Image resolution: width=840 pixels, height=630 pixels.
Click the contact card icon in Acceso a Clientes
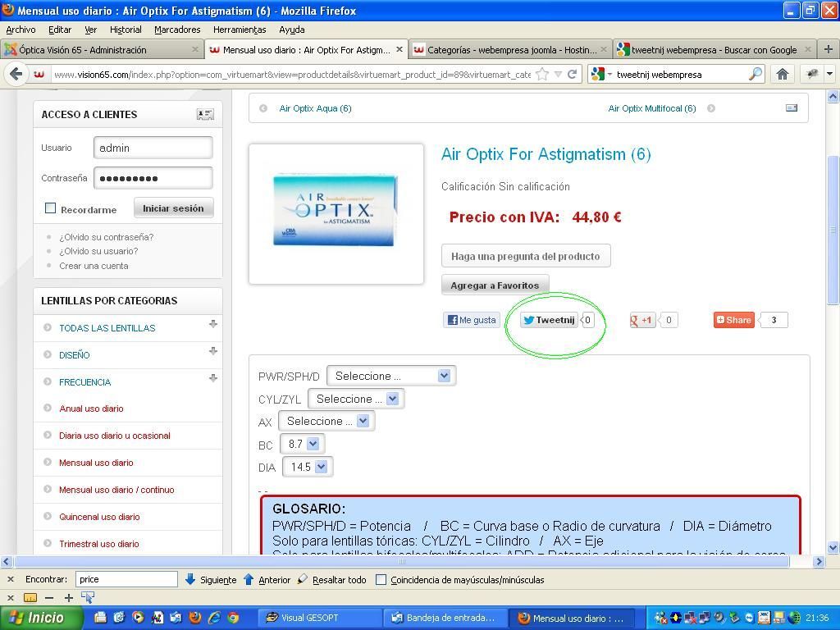click(x=204, y=114)
